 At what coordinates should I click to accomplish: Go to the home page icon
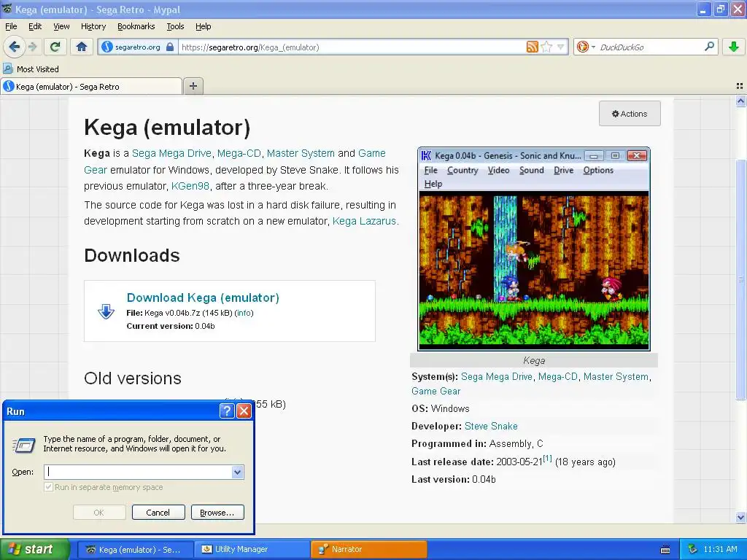coord(82,47)
